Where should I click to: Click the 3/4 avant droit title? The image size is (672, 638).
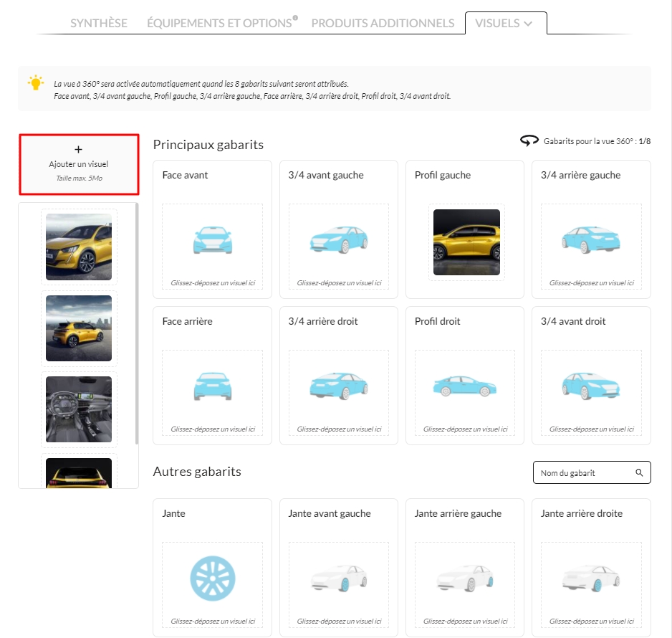pyautogui.click(x=573, y=321)
